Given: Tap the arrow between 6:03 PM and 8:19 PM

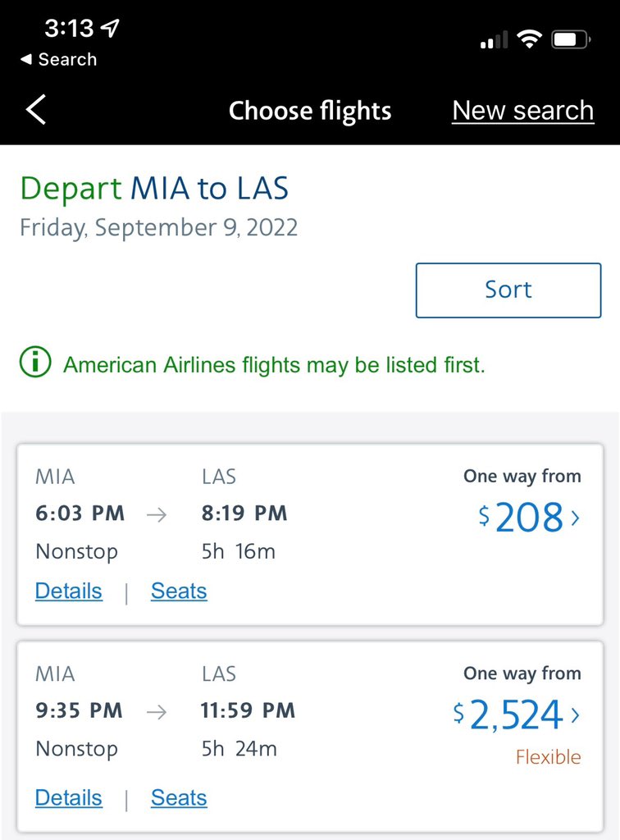Looking at the screenshot, I should (x=157, y=514).
